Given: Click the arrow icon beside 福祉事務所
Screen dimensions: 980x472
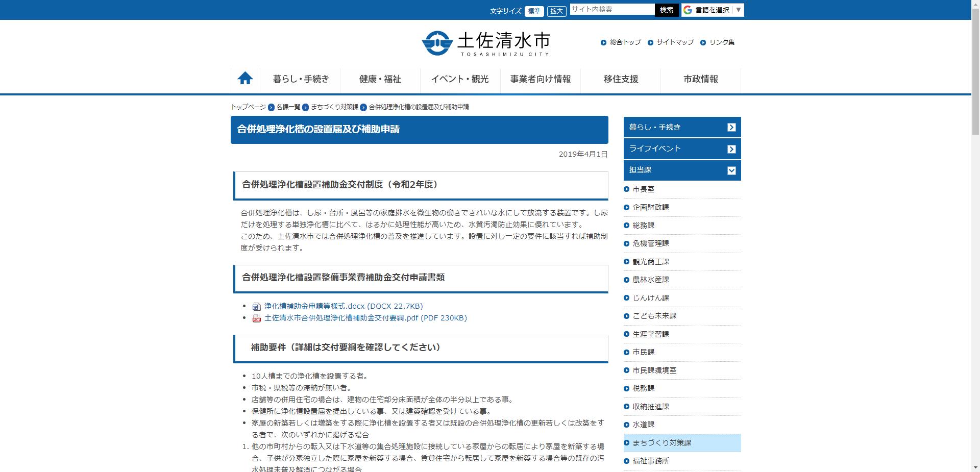Looking at the screenshot, I should point(626,460).
